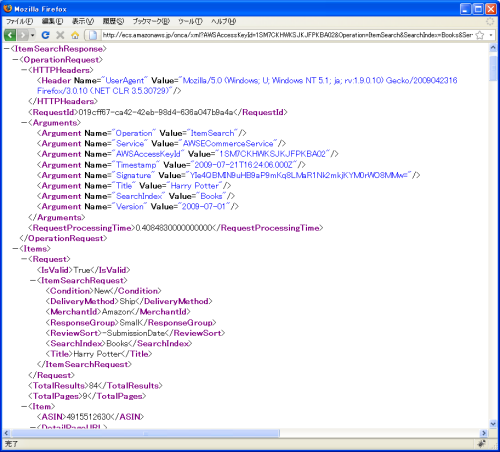Image resolution: width=500 pixels, height=452 pixels.
Task: Go to the Home page
Action: click(75, 35)
